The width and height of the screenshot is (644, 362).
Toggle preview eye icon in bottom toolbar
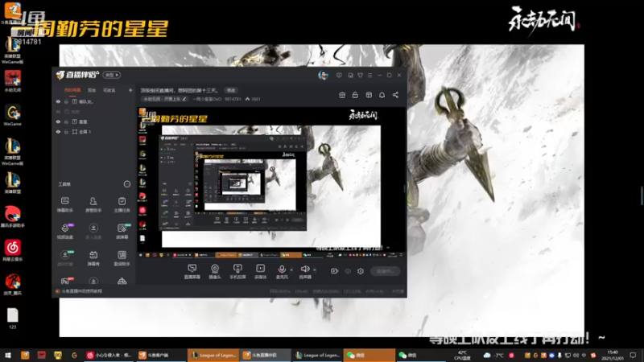pos(348,271)
